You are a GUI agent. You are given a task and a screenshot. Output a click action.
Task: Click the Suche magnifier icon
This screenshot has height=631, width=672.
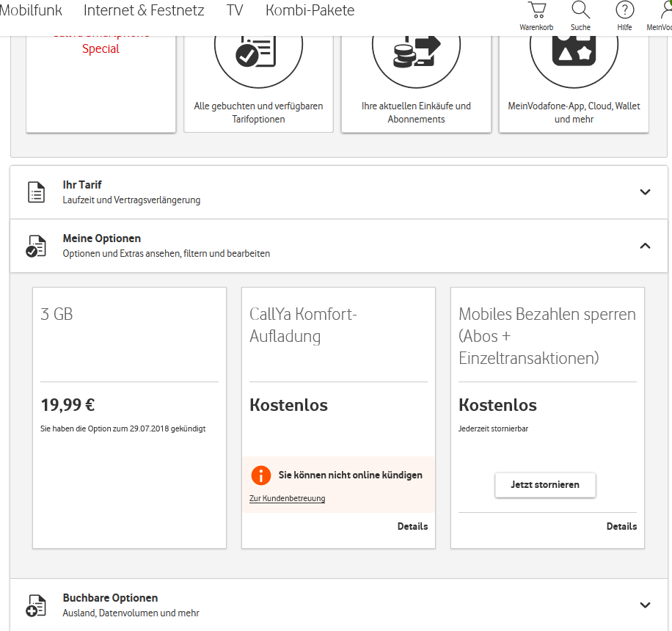pyautogui.click(x=580, y=11)
